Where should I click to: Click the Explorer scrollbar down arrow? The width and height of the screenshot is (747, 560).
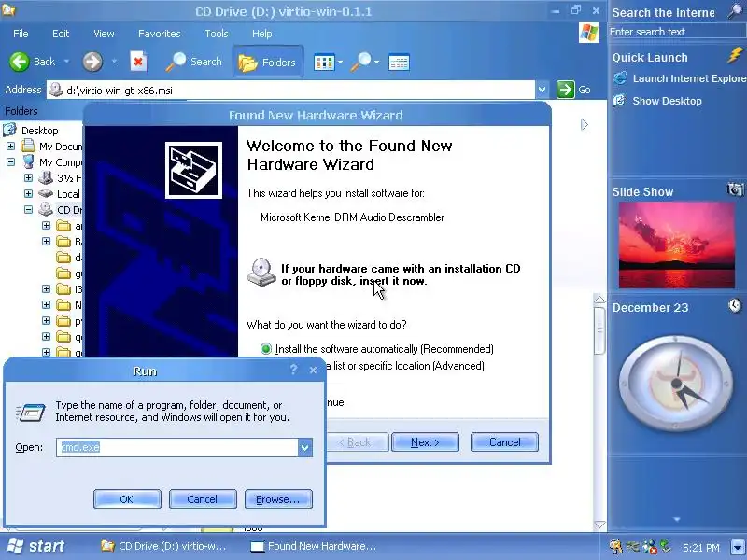coord(599,525)
